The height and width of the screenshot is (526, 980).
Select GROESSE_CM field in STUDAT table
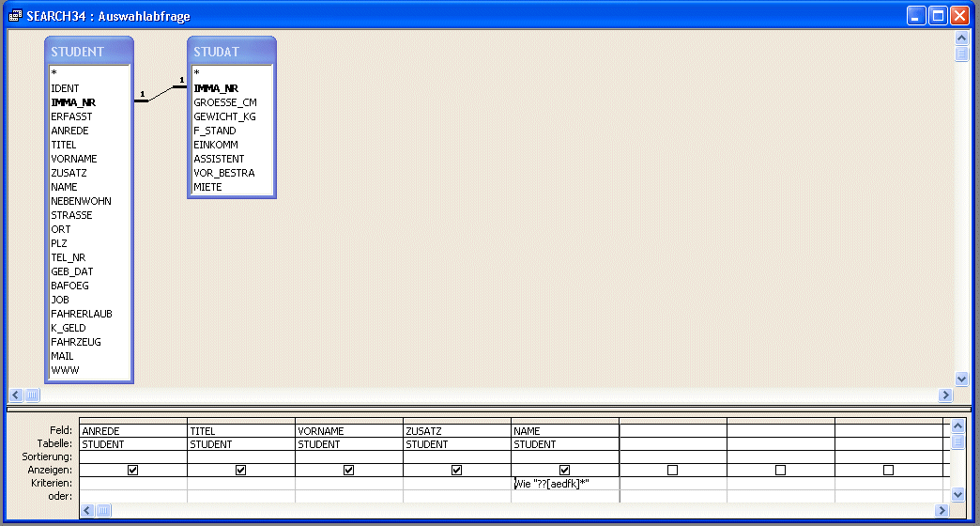click(x=225, y=102)
